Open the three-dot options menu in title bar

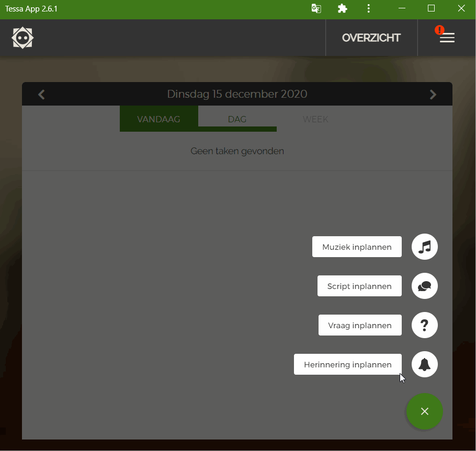point(369,8)
